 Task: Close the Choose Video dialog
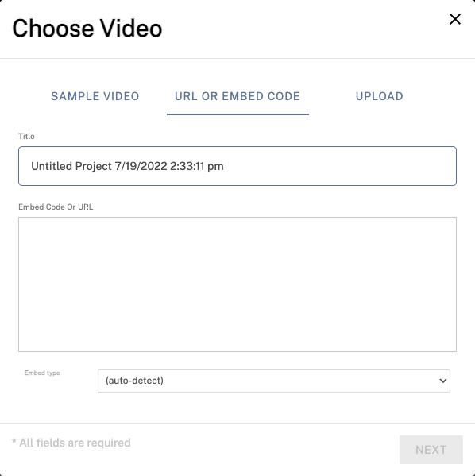[455, 19]
